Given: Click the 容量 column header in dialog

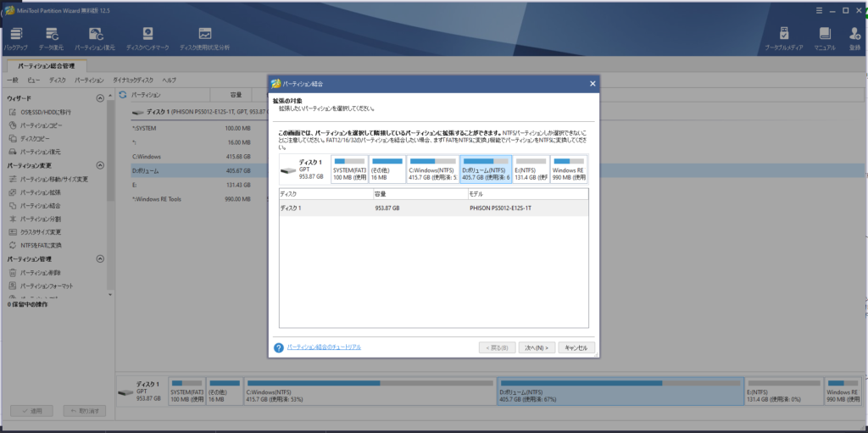Looking at the screenshot, I should click(420, 194).
